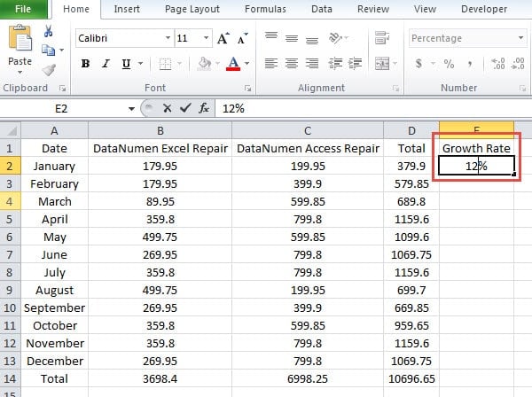Open Number dialog launcher
This screenshot has width=532, height=397.
522,88
